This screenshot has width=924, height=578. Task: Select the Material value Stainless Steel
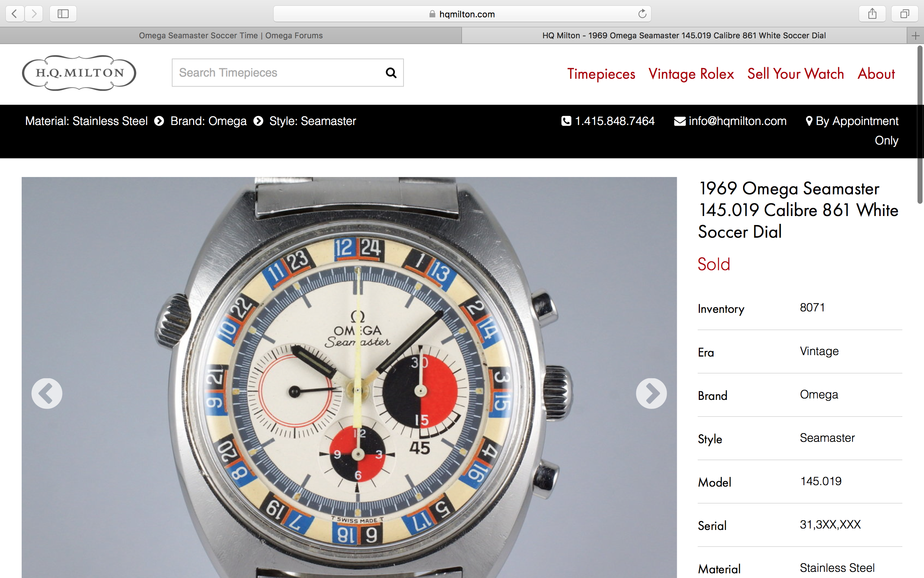(x=837, y=568)
